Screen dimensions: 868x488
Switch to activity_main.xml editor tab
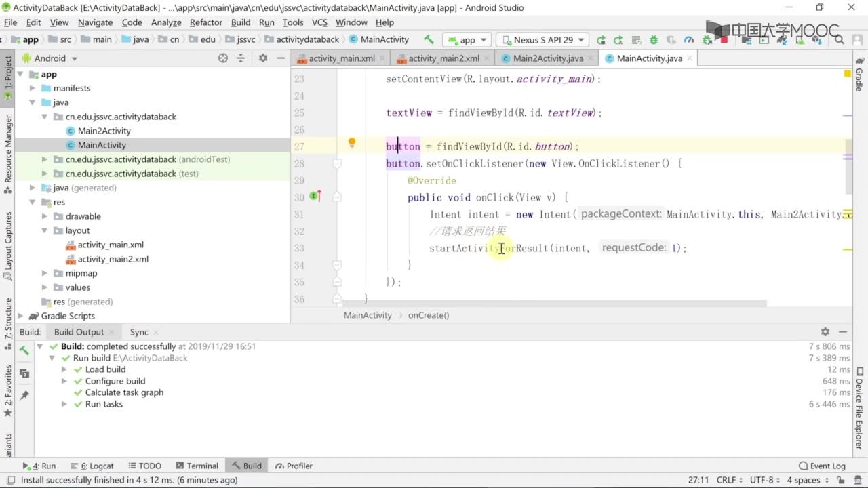tap(341, 58)
